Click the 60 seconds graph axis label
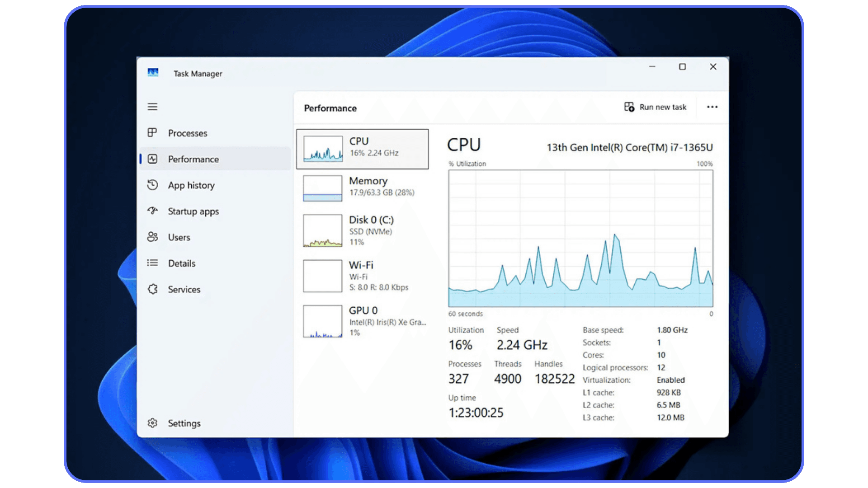Viewport: 868px width, 488px height. [x=466, y=314]
